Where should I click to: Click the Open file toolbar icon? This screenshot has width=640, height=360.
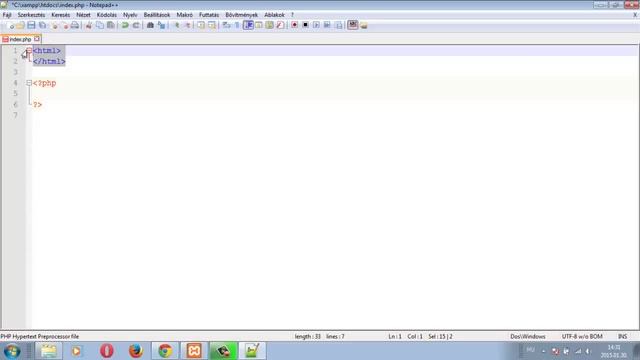tap(20, 25)
